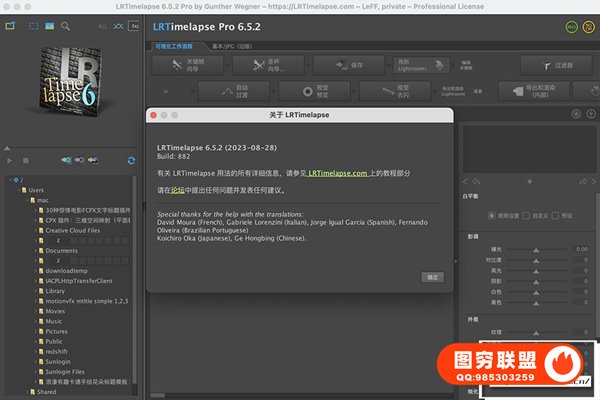Click the refresh folder tree icon

pyautogui.click(x=130, y=160)
